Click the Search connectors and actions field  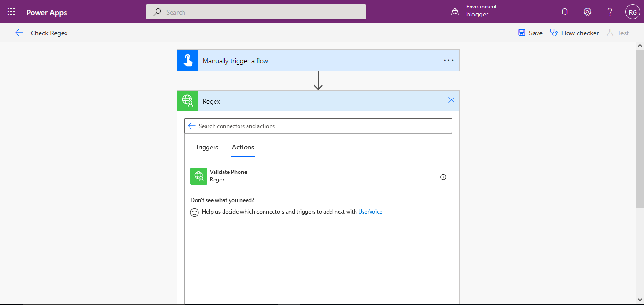click(x=318, y=126)
